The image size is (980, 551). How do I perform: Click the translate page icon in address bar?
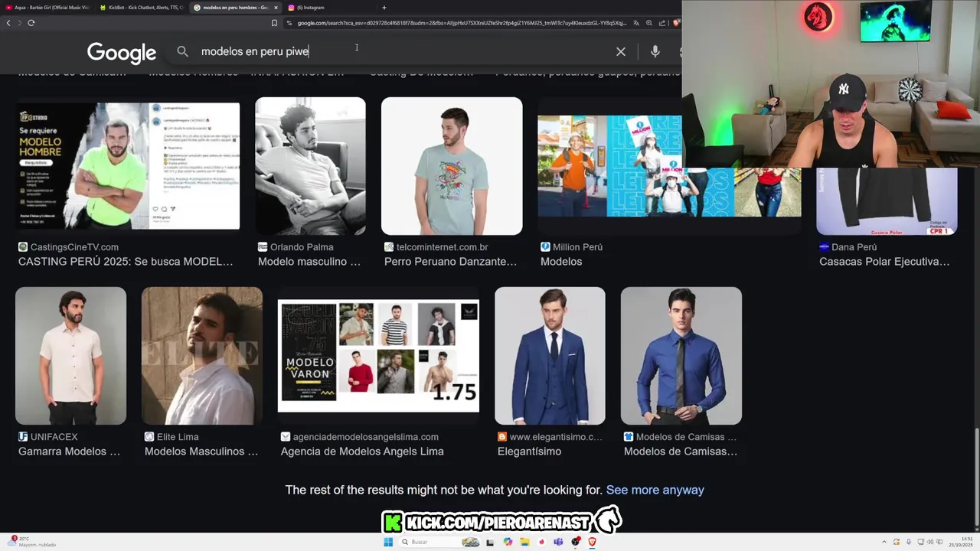(x=636, y=23)
